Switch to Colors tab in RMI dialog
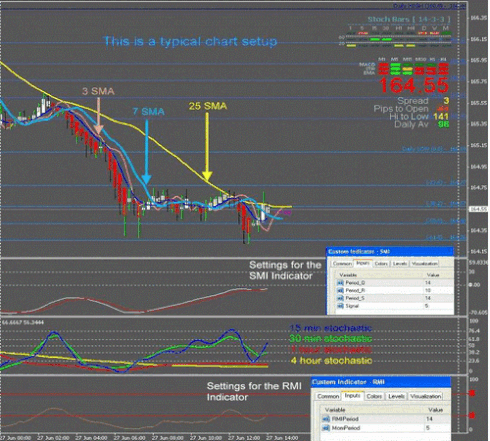The height and width of the screenshot is (441, 490). coord(374,396)
